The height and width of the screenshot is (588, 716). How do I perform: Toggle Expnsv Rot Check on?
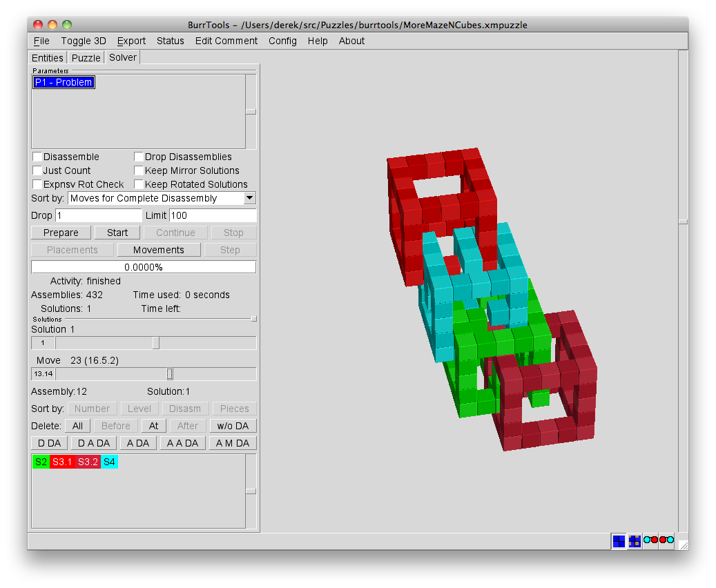[x=37, y=184]
